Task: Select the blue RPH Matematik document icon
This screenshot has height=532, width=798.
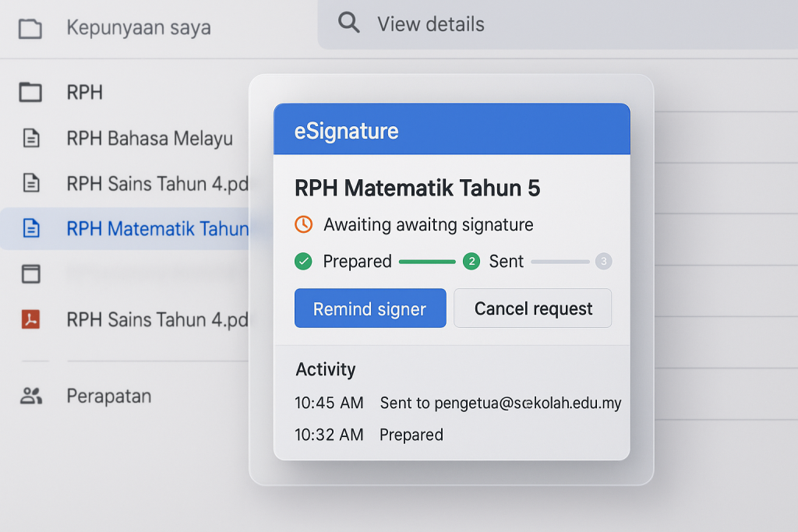Action: 31,228
